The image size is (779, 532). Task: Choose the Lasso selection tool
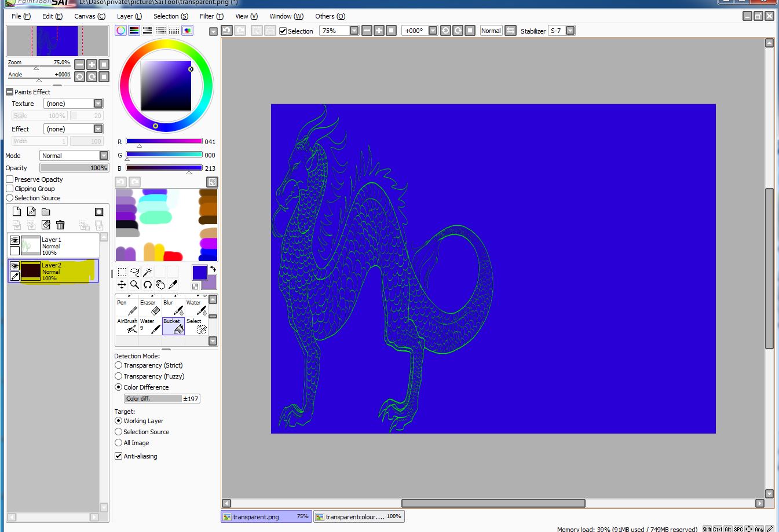(135, 272)
